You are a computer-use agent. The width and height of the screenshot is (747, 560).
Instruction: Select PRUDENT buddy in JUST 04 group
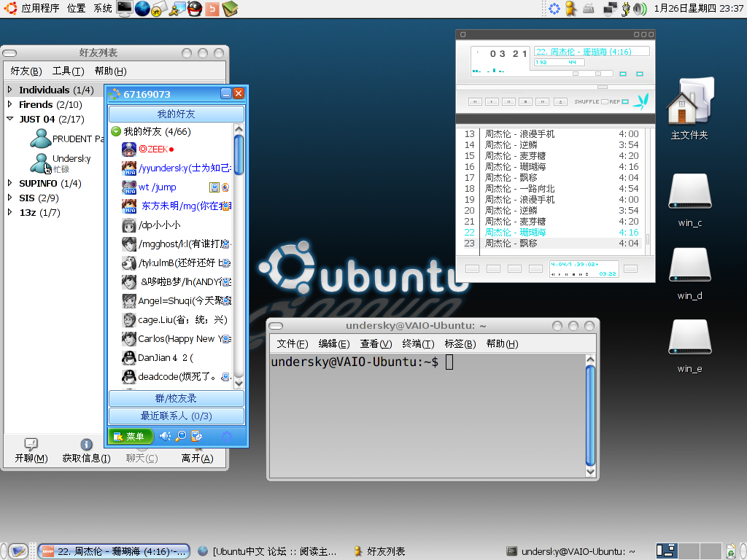66,139
